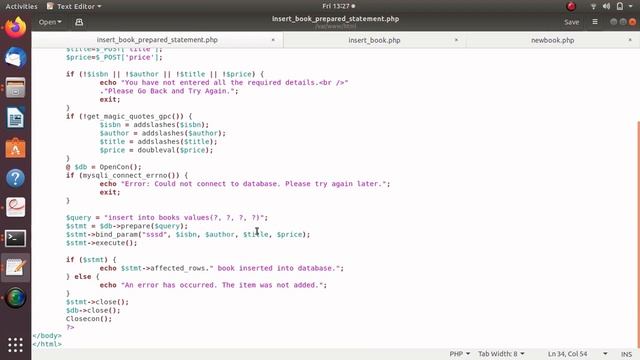Click the "Please Go Back and Try Again" line

(169, 91)
